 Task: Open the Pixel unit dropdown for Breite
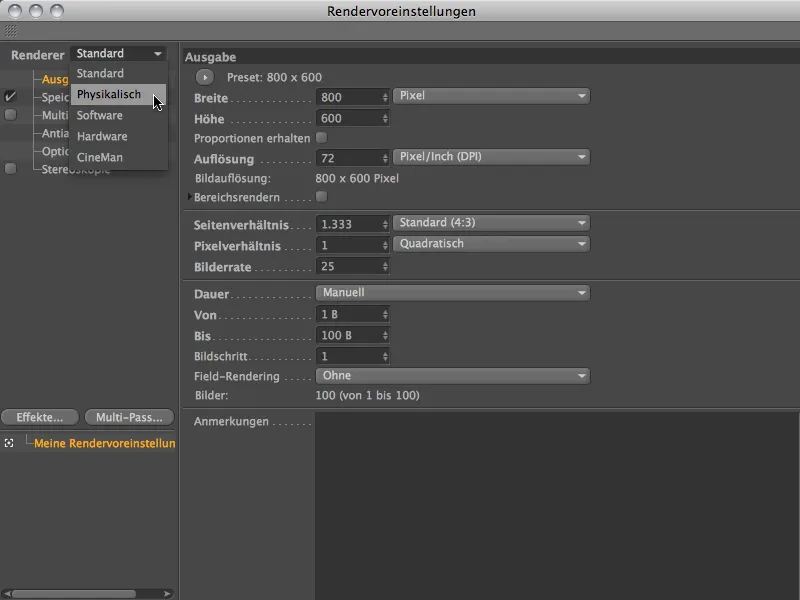491,96
